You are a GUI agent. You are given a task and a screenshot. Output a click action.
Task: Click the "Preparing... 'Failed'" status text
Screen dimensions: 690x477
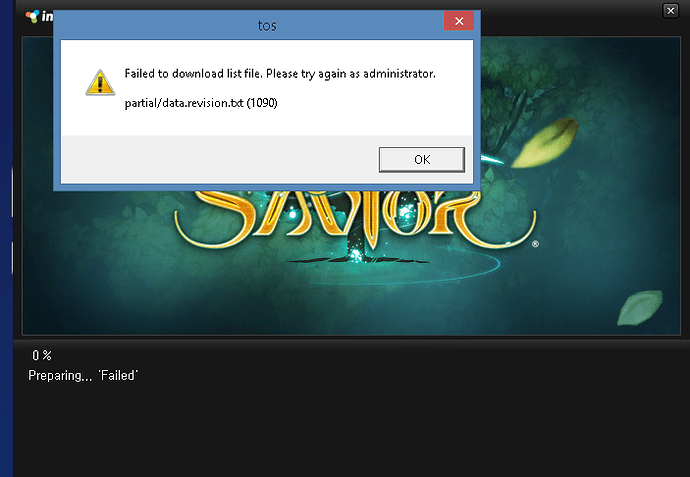(83, 375)
